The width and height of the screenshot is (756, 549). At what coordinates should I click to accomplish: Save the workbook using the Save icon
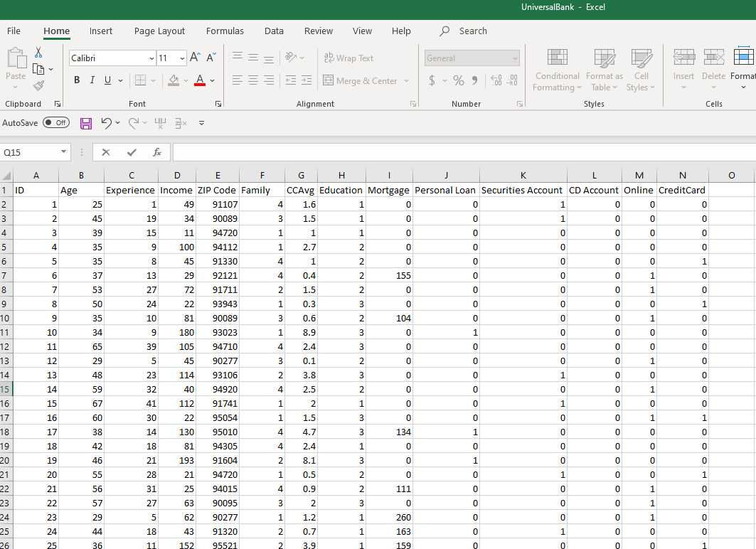86,123
